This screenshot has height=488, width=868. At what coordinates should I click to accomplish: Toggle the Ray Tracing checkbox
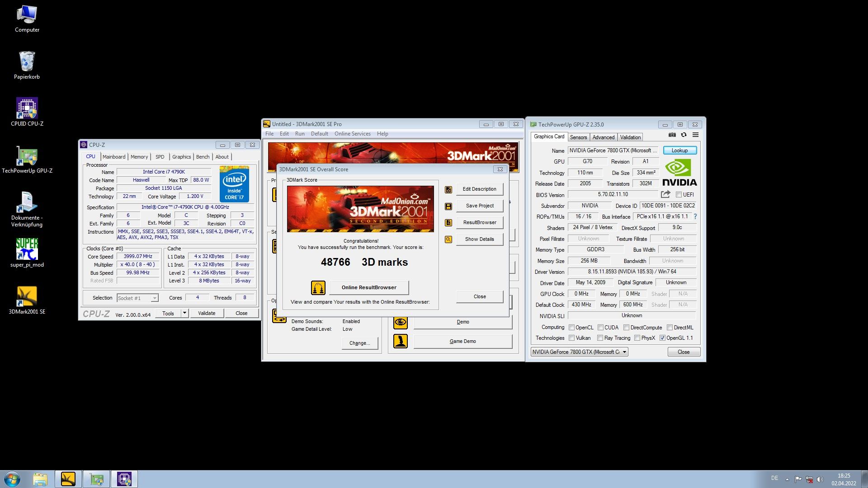(600, 338)
